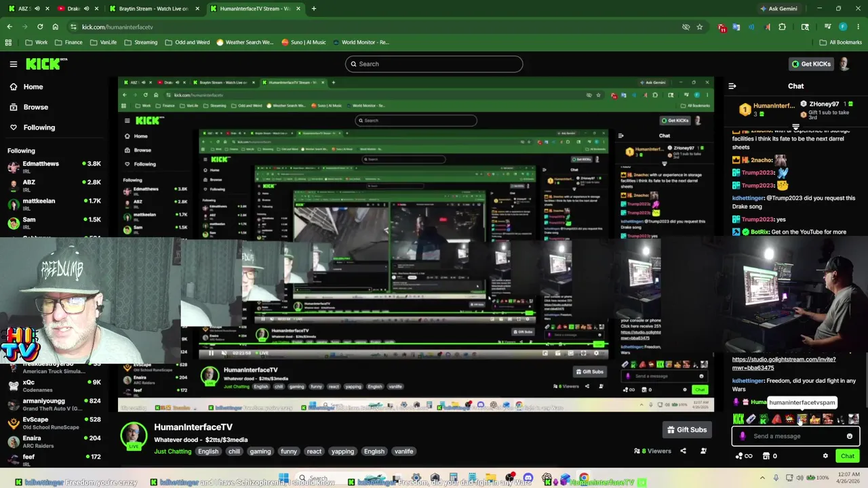Select the chill stream tag
The image size is (868, 488).
coord(234,451)
